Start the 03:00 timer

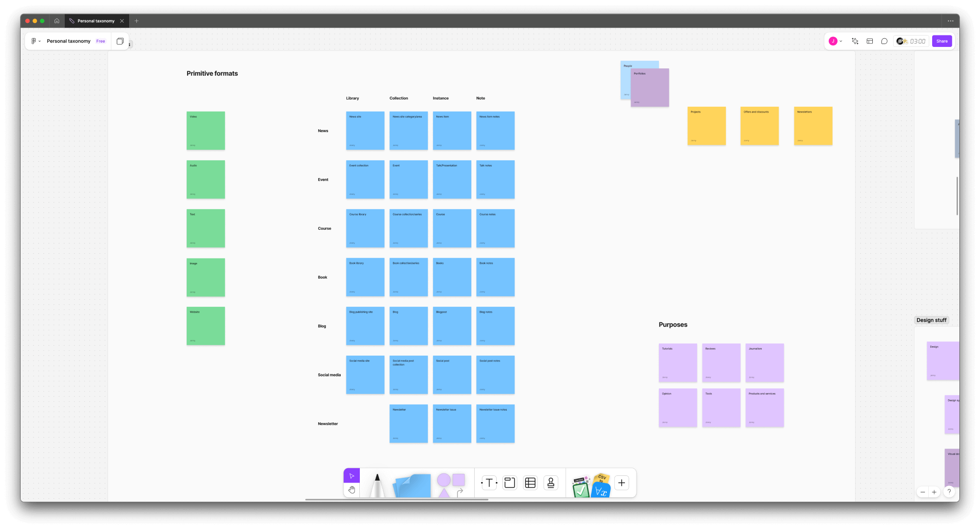pyautogui.click(x=916, y=41)
